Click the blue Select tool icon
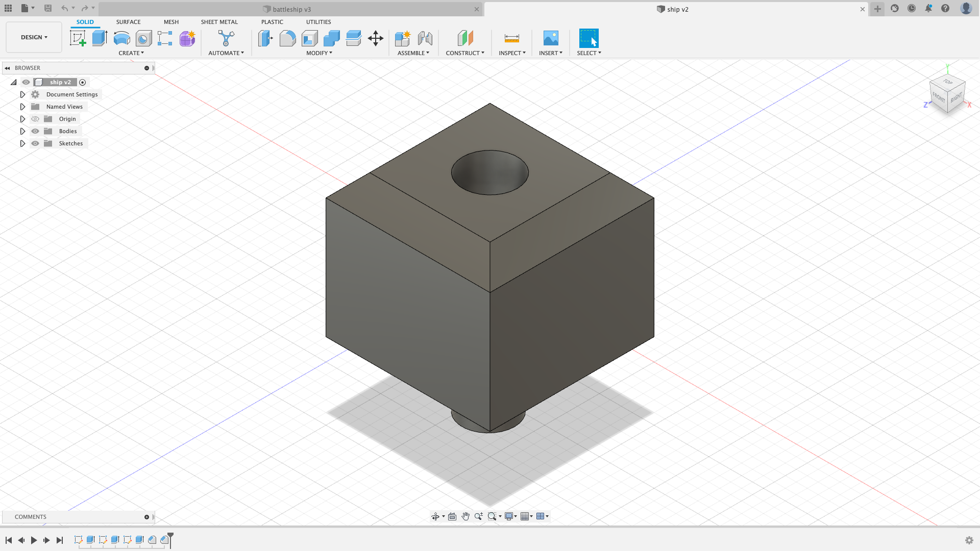980x551 pixels. (589, 38)
